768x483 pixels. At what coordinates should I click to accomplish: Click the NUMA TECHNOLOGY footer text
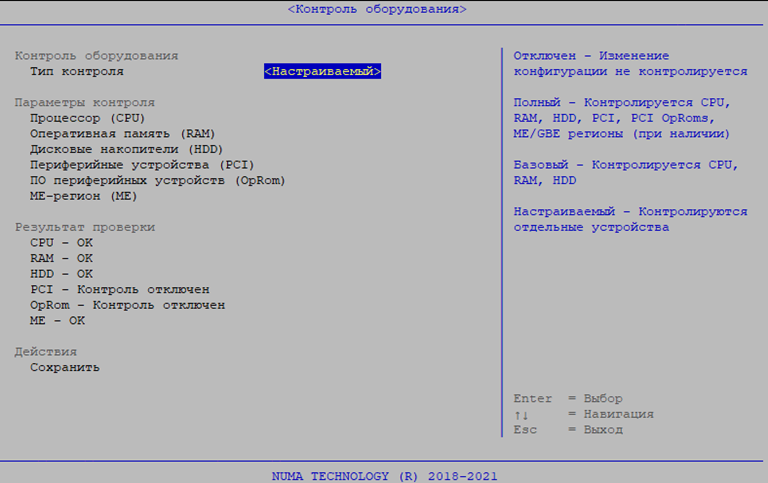pyautogui.click(x=384, y=476)
